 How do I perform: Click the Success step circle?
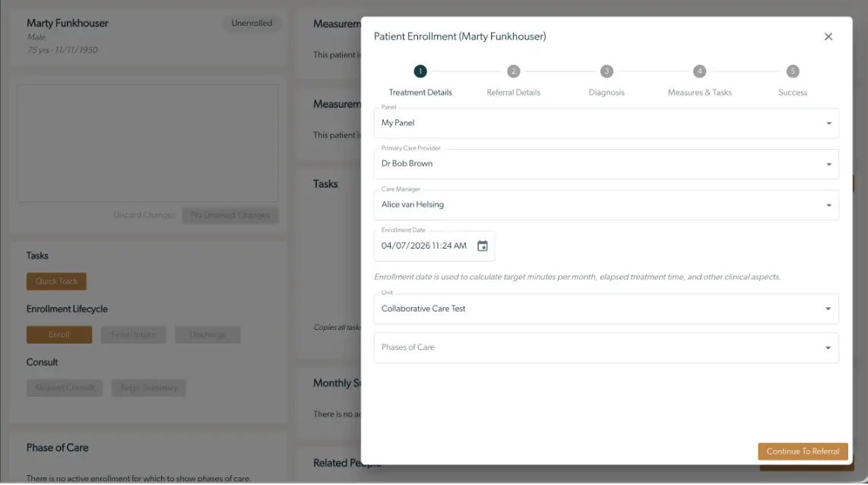coord(792,71)
